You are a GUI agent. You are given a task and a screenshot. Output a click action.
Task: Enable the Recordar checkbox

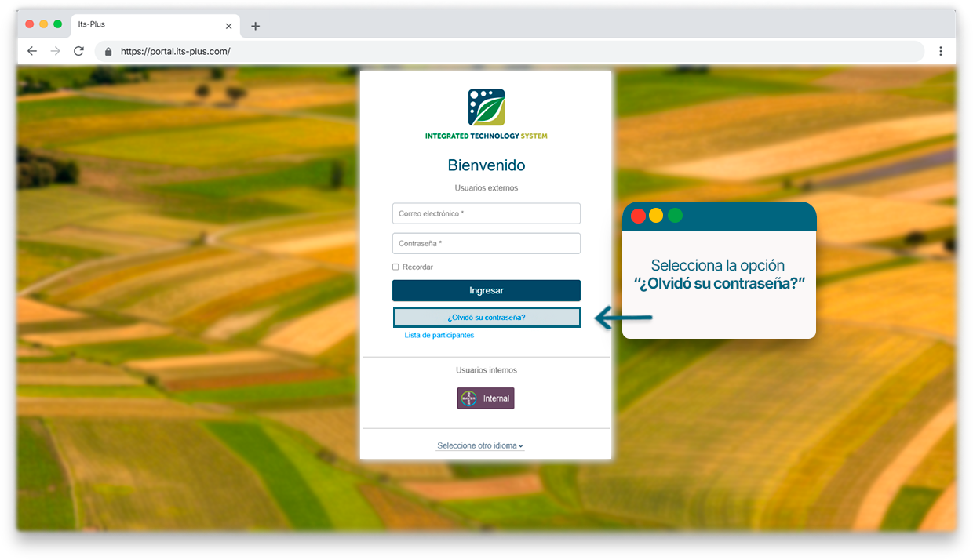(395, 267)
